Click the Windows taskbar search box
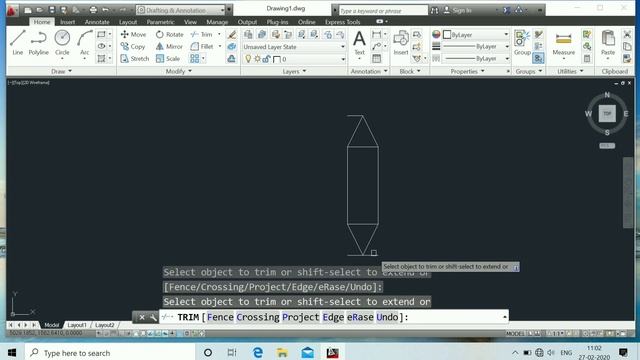The width and height of the screenshot is (640, 360). point(110,352)
